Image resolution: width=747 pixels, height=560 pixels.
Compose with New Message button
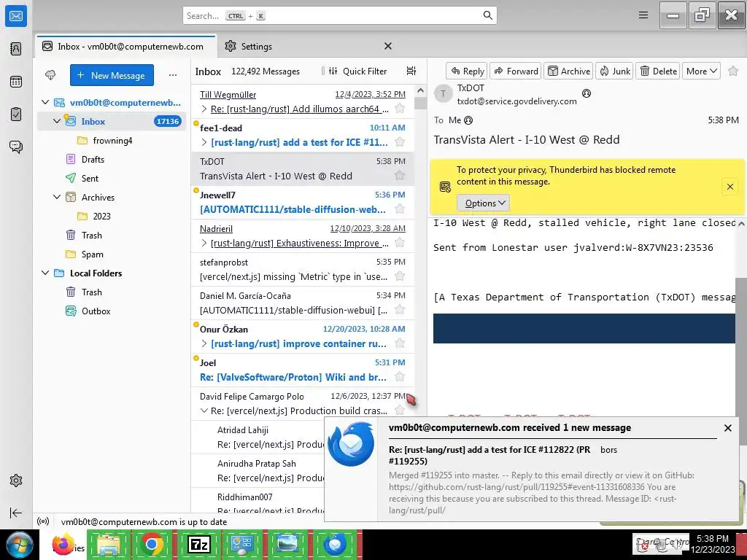coord(112,75)
